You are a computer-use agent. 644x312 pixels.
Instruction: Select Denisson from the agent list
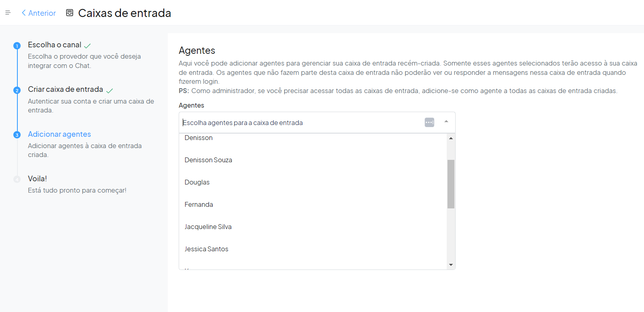198,138
